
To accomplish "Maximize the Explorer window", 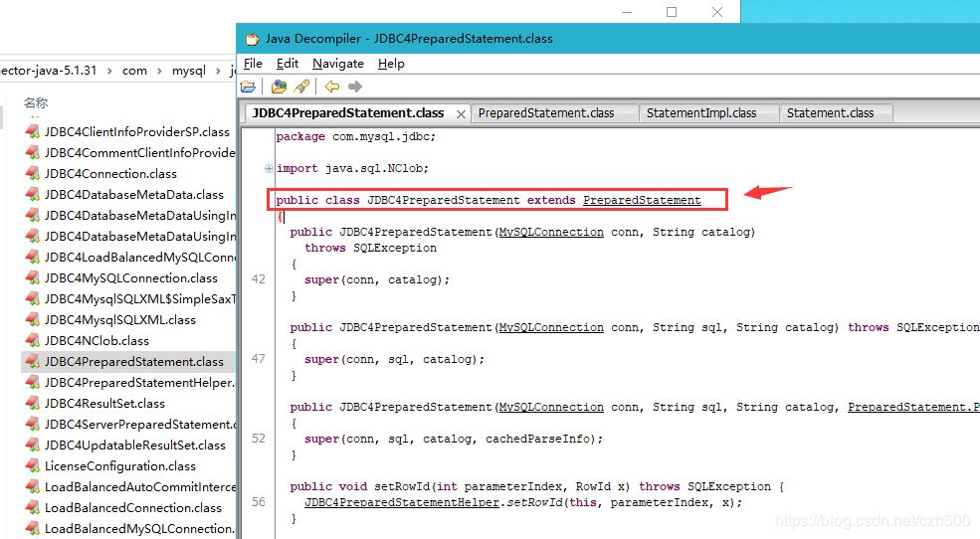I will pos(672,12).
